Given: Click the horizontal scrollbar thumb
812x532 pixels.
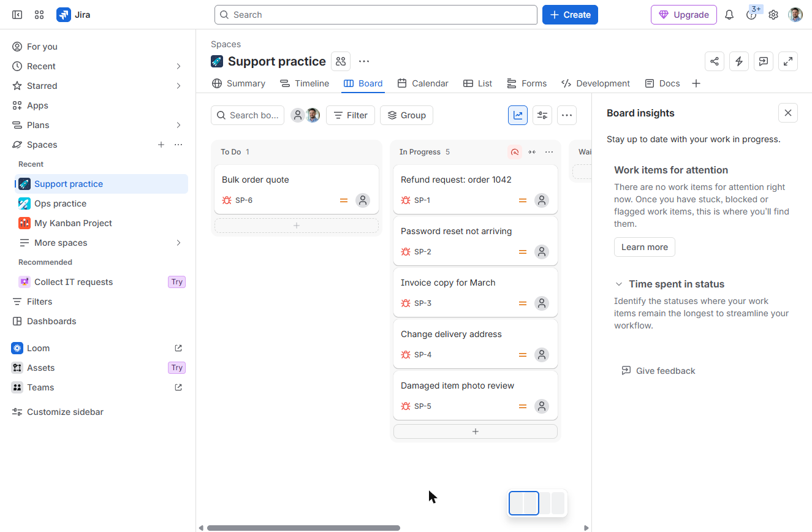Looking at the screenshot, I should pyautogui.click(x=303, y=528).
